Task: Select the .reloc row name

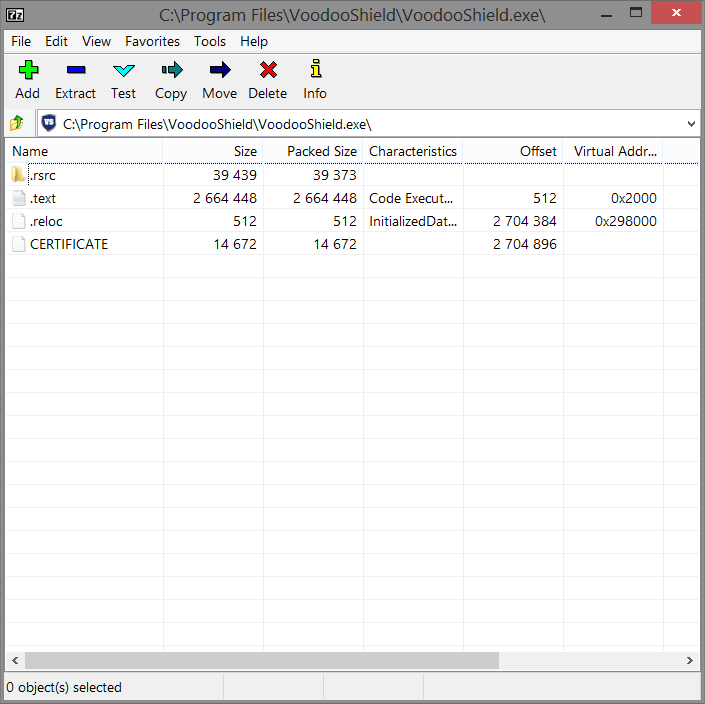Action: [x=46, y=221]
